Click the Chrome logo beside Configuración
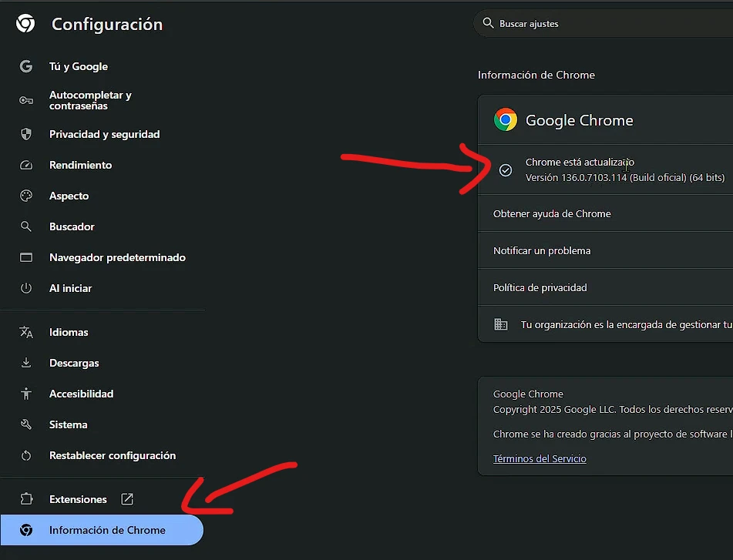733x560 pixels. (25, 23)
